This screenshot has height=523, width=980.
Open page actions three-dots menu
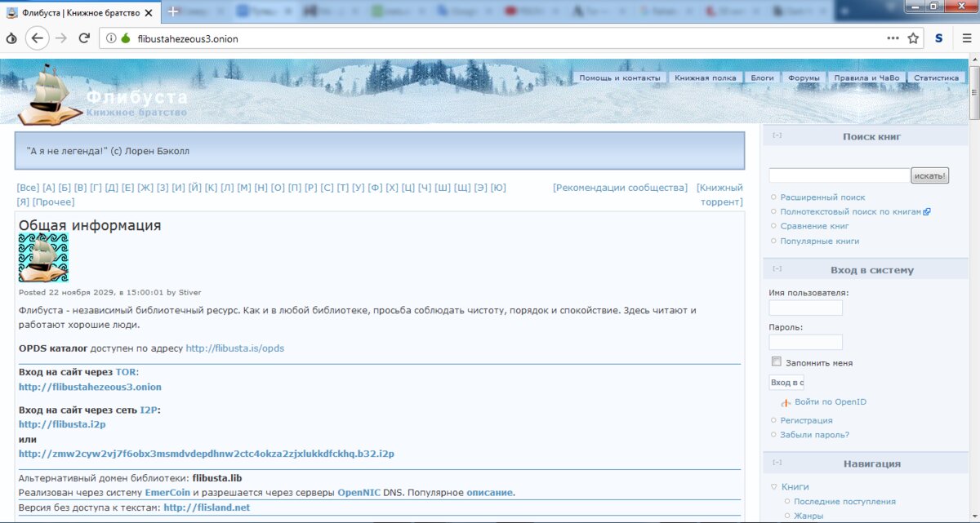click(x=893, y=38)
